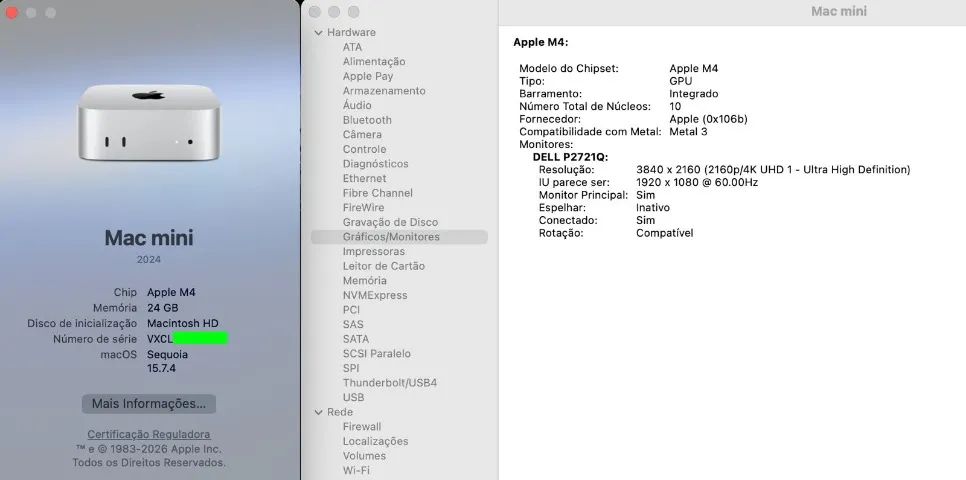Click the 1920 x 1080 @ 60.00Hz value
Viewport: 966px width, 480px height.
click(697, 182)
